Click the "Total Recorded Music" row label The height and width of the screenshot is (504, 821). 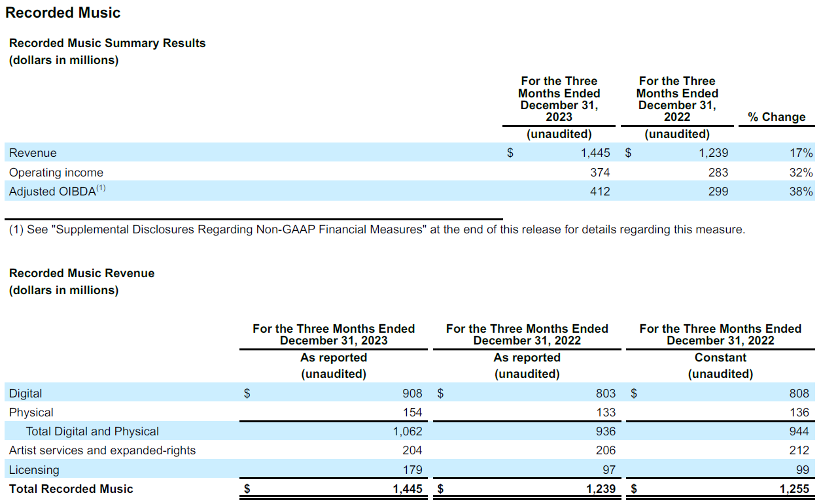point(71,489)
